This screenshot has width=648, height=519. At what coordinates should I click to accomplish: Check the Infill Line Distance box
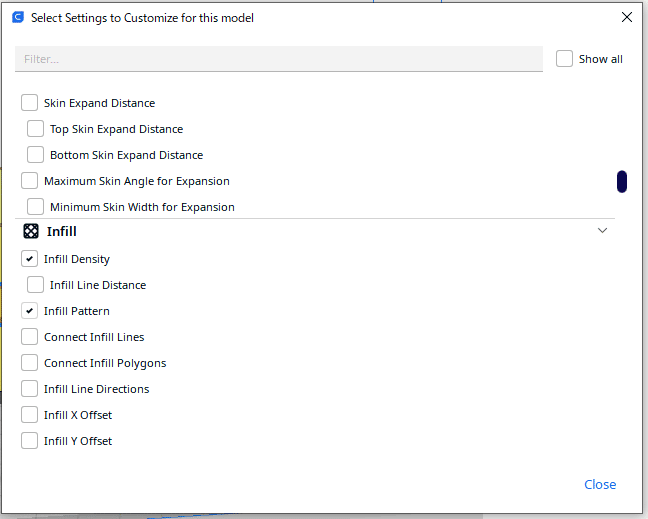coord(35,285)
